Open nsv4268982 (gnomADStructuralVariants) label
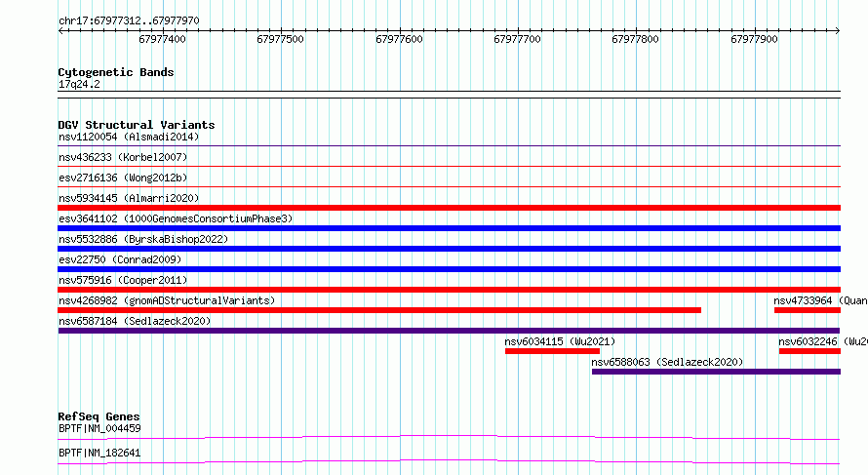 pos(167,300)
